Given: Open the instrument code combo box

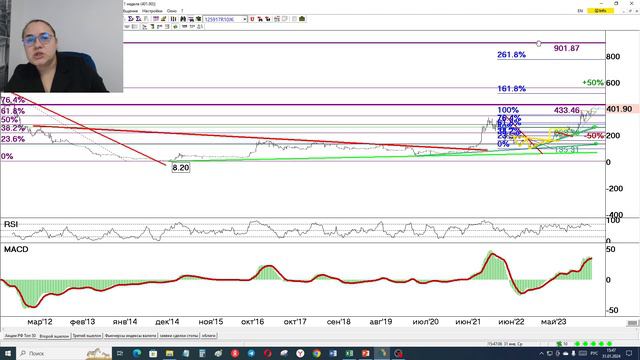Looking at the screenshot, I should [x=225, y=19].
